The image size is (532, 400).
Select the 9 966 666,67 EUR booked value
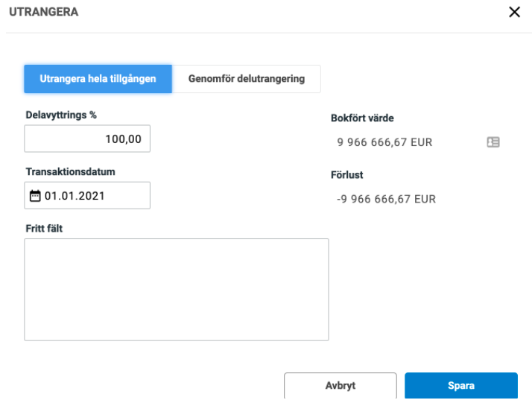(384, 142)
